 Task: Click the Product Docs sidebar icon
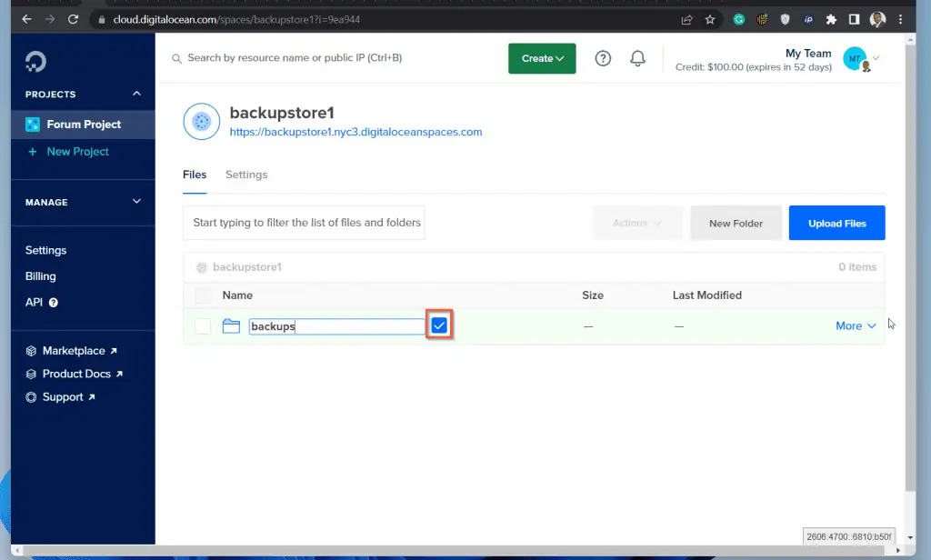pos(31,375)
